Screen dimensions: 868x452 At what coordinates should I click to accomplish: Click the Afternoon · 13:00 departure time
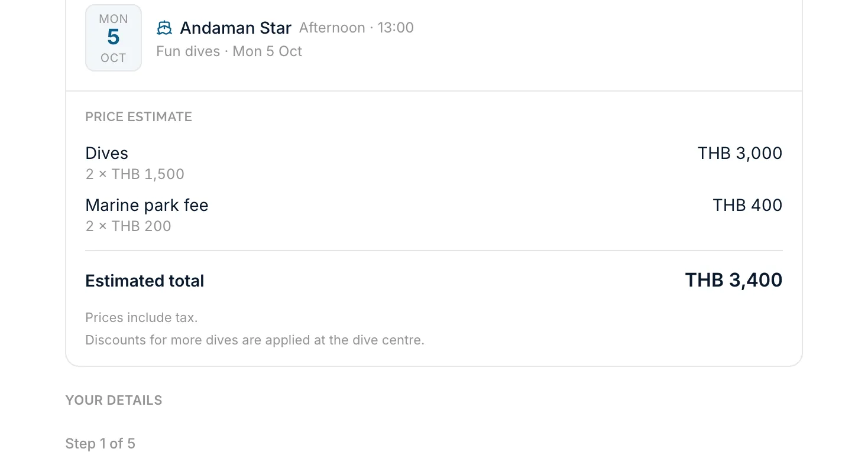[357, 28]
